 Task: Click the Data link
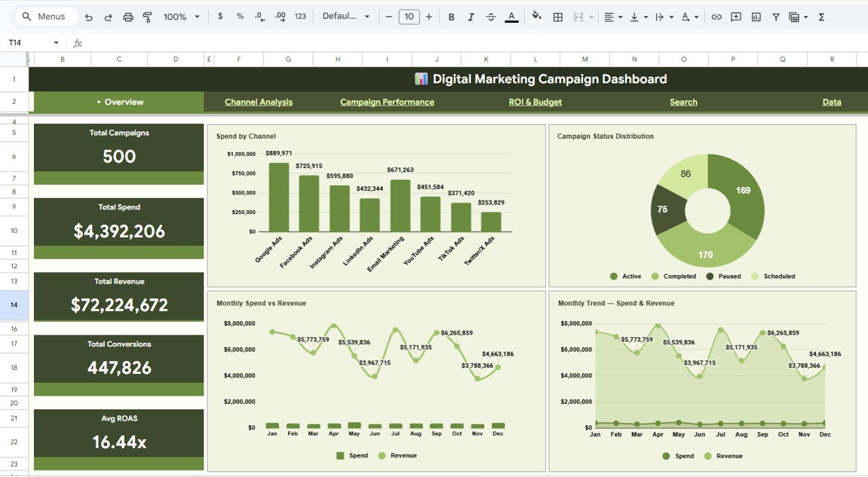(831, 102)
